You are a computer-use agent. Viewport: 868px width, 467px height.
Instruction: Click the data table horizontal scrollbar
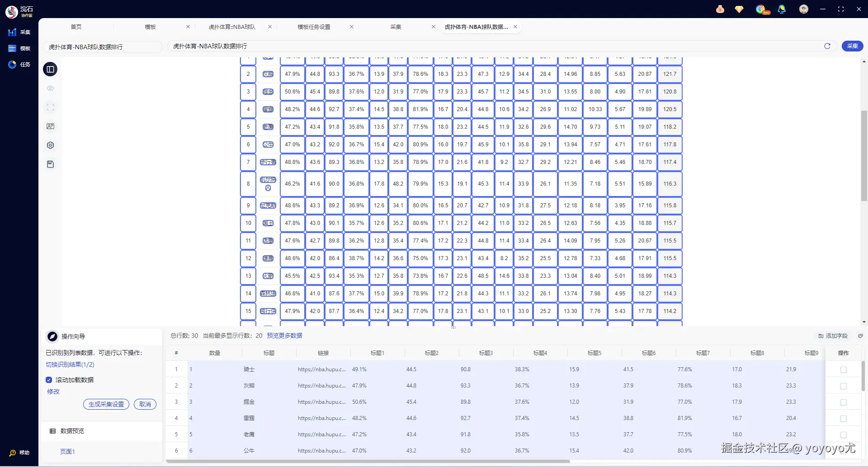(x=368, y=462)
